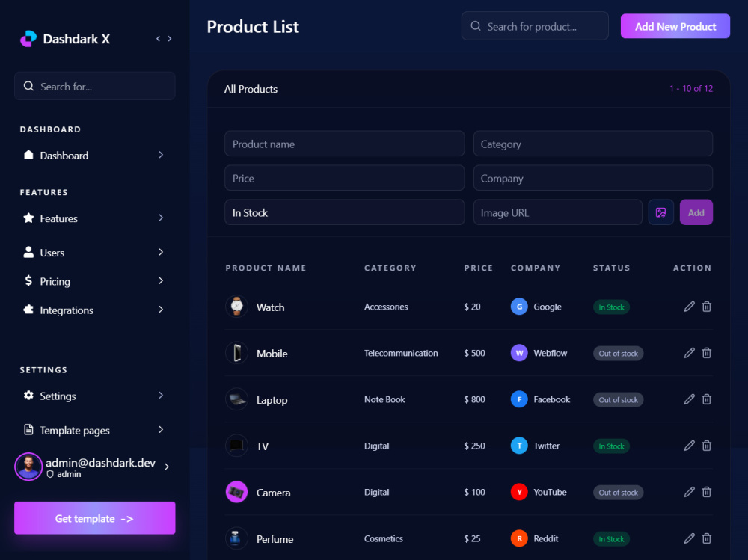Image resolution: width=748 pixels, height=560 pixels.
Task: Click the PRODUCT NAME column header
Action: (266, 268)
